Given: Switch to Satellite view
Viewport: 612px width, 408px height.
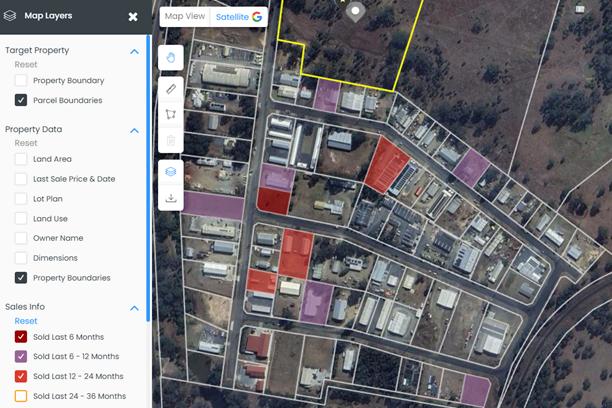Looking at the screenshot, I should [x=239, y=16].
